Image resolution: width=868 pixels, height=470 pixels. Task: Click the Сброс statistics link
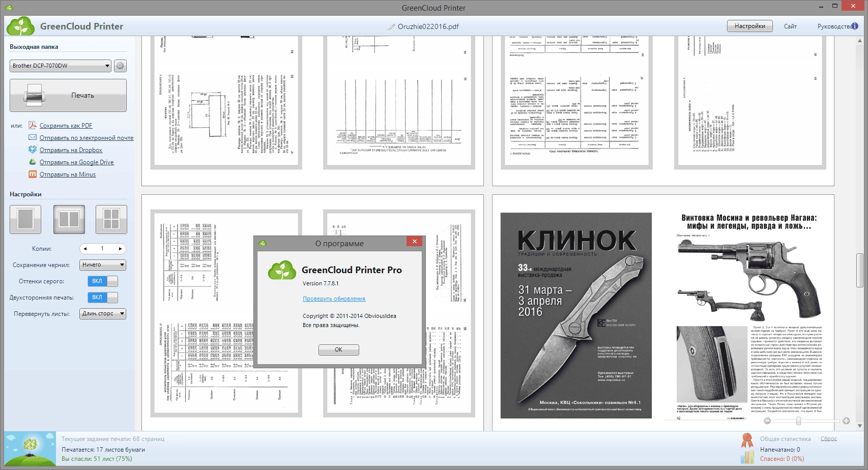(x=829, y=438)
